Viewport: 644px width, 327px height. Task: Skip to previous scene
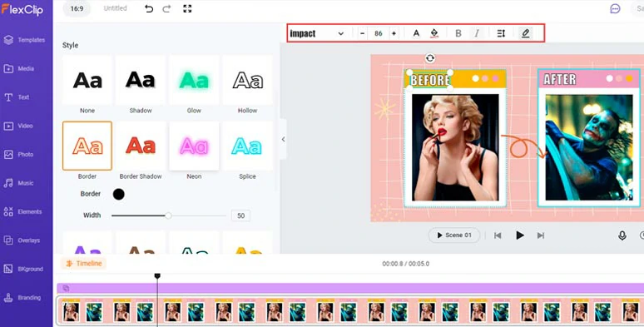pos(498,235)
